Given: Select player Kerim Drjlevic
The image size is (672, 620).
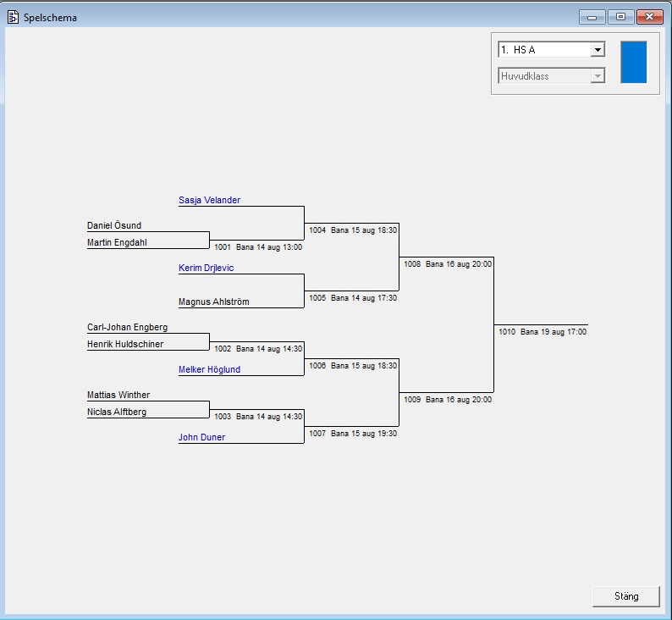Looking at the screenshot, I should click(x=206, y=268).
